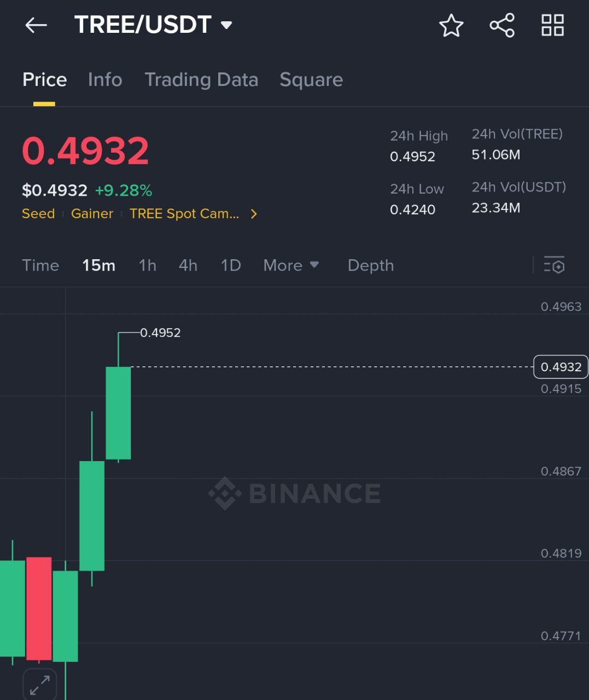Viewport: 589px width, 700px height.
Task: Switch to the Price tab
Action: 45,80
